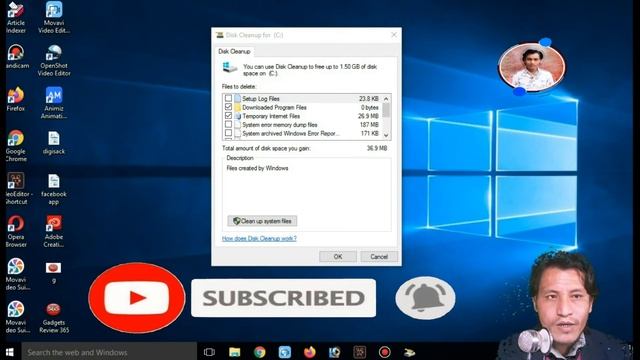Select System error memory dump files text
640x360 pixels.
280,124
